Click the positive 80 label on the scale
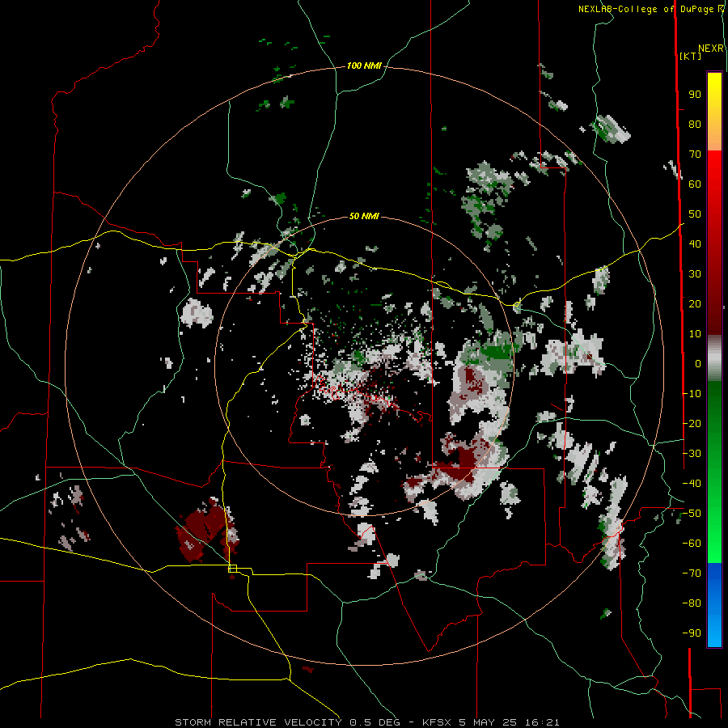 click(x=695, y=125)
